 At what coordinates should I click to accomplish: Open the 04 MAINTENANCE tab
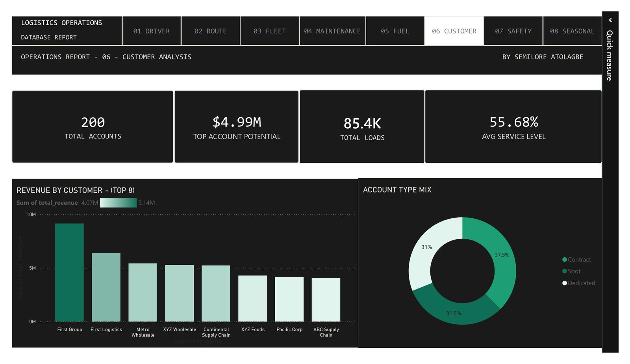coord(332,31)
